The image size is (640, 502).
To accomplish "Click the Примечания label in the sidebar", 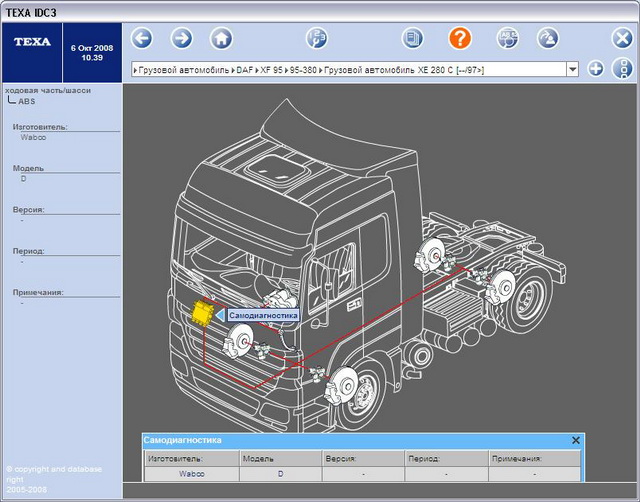I will [x=38, y=292].
